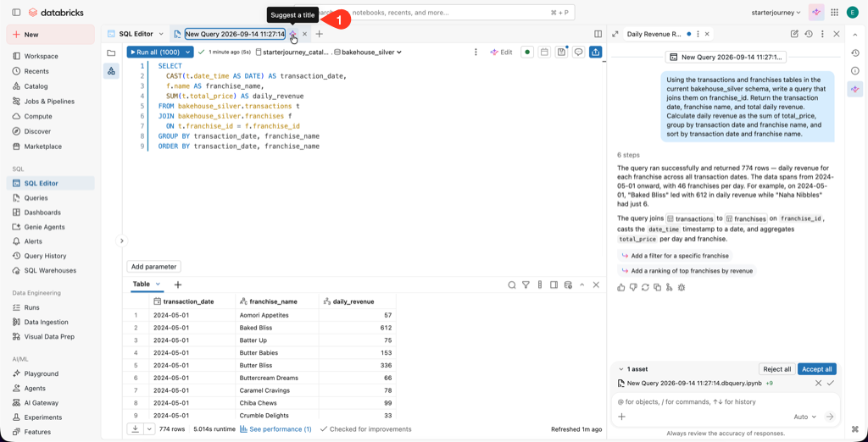868x442 pixels.
Task: Select SQL Warehouses in sidebar
Action: (x=50, y=270)
